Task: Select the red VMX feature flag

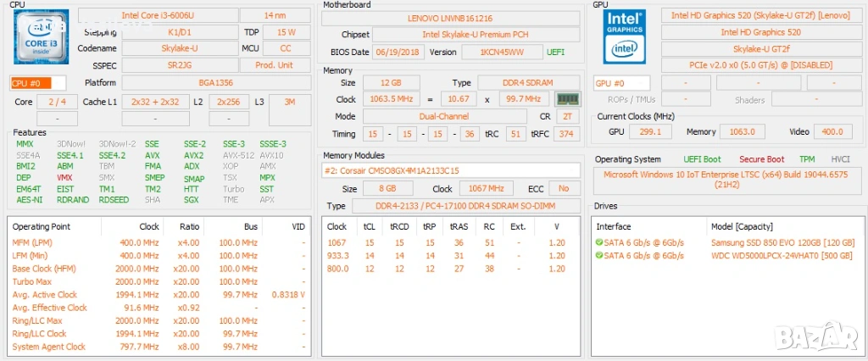Action: click(x=64, y=178)
